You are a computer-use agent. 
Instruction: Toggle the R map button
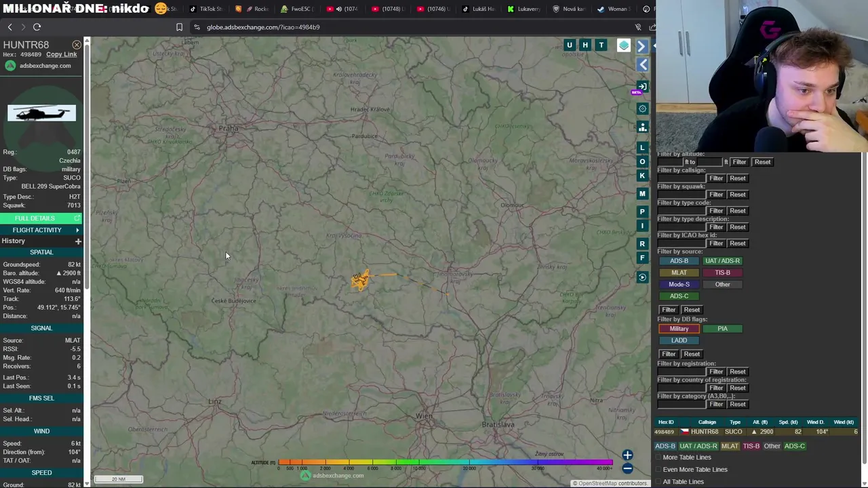tap(642, 244)
